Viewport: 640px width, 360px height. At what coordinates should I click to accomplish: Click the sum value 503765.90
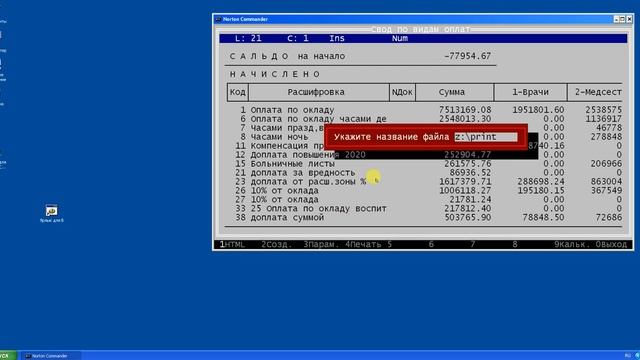point(467,218)
